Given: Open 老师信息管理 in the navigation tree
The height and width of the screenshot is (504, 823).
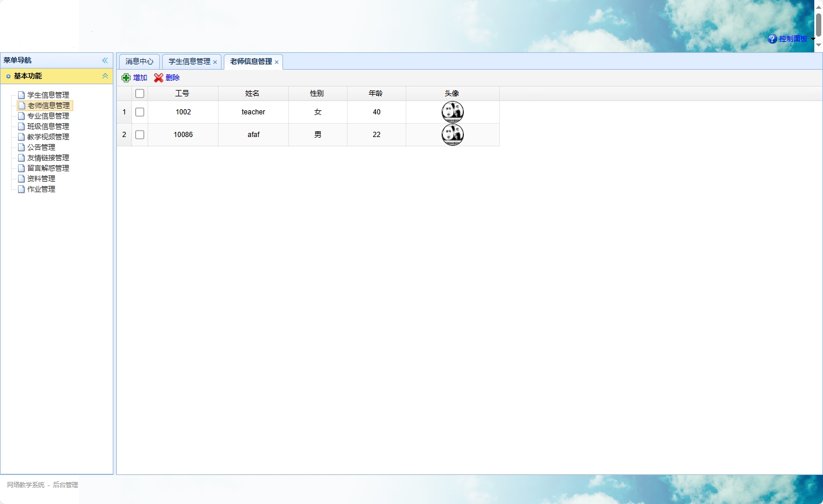Looking at the screenshot, I should click(48, 106).
